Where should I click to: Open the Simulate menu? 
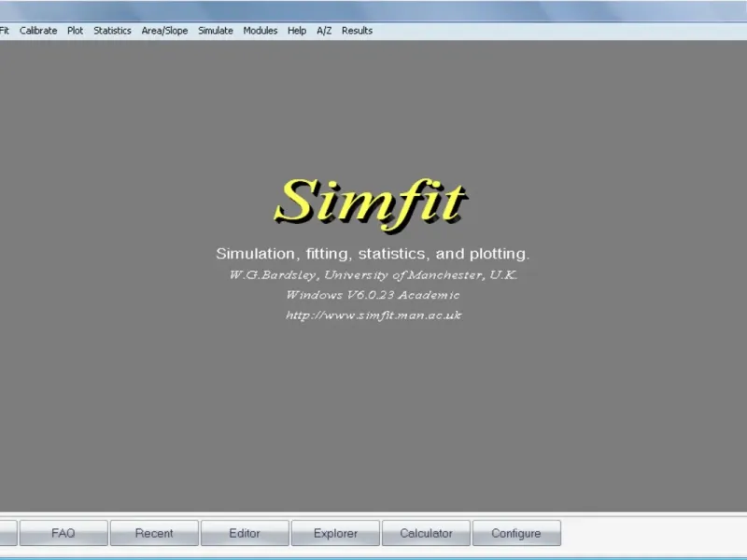tap(216, 31)
